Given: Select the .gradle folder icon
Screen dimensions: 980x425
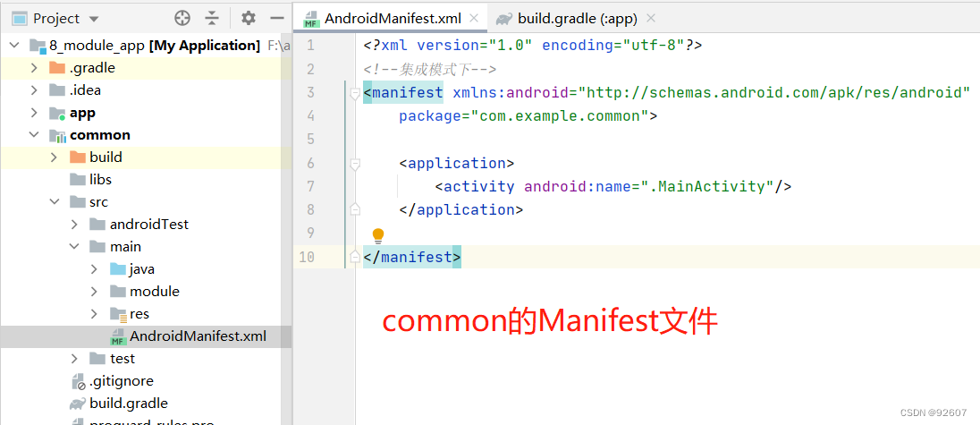Looking at the screenshot, I should 57,67.
